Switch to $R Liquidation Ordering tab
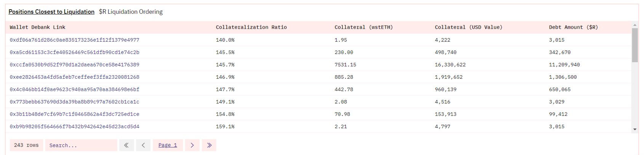 [x=131, y=12]
